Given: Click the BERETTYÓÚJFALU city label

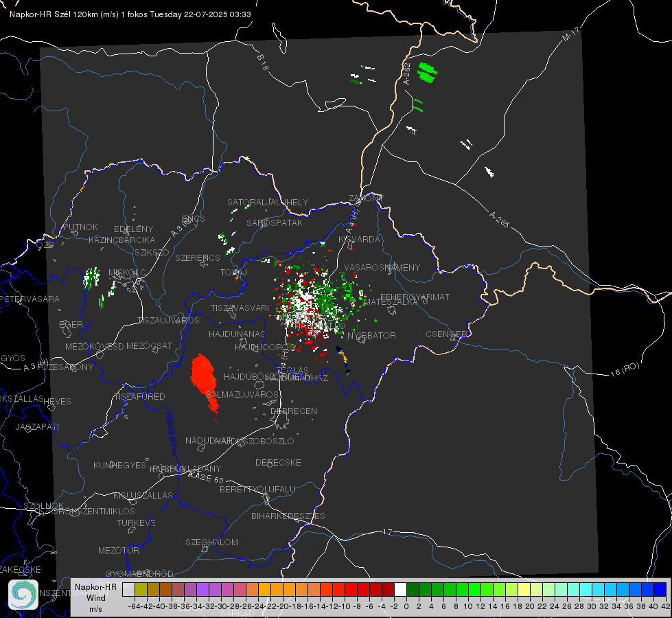Looking at the screenshot, I should 257,490.
